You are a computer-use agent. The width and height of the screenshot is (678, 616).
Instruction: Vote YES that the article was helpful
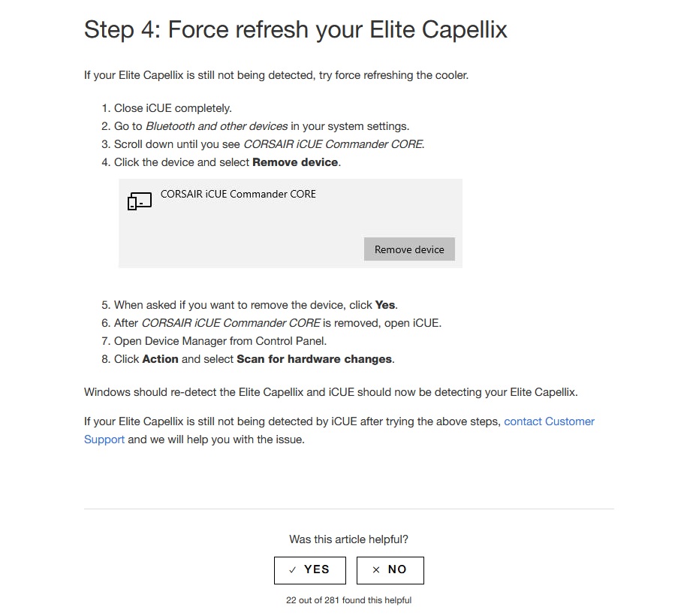(x=310, y=570)
